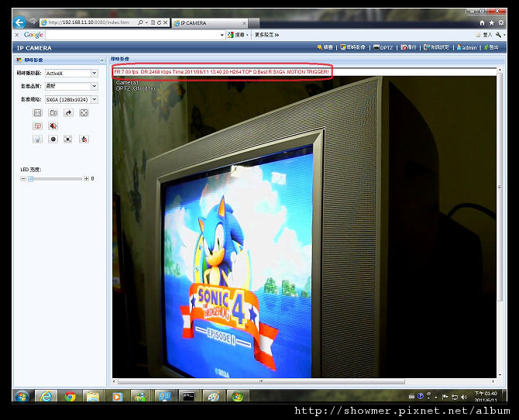This screenshot has width=519, height=420.
Task: Click the browser forward arrow
Action: (33, 22)
